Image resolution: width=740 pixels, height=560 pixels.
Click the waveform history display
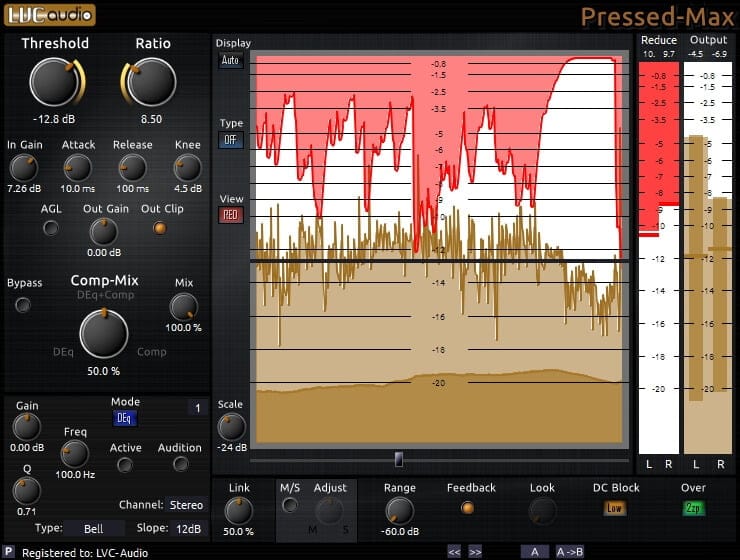coord(439,249)
